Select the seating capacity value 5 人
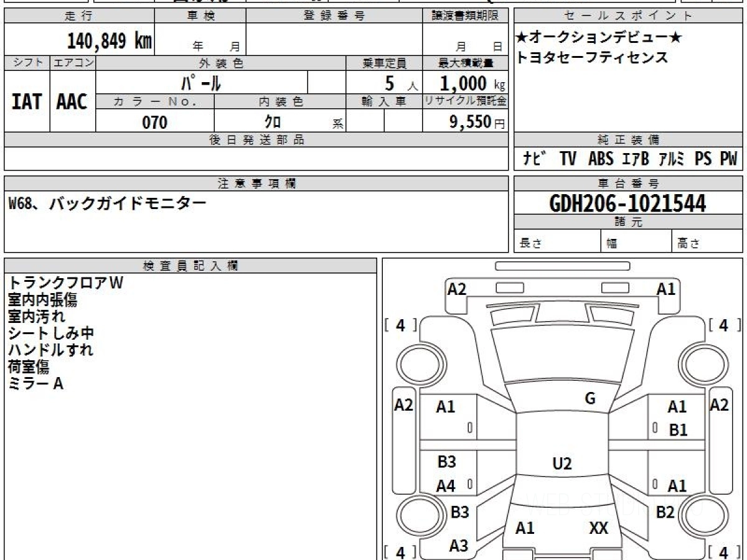This screenshot has height=560, width=747. tap(401, 83)
